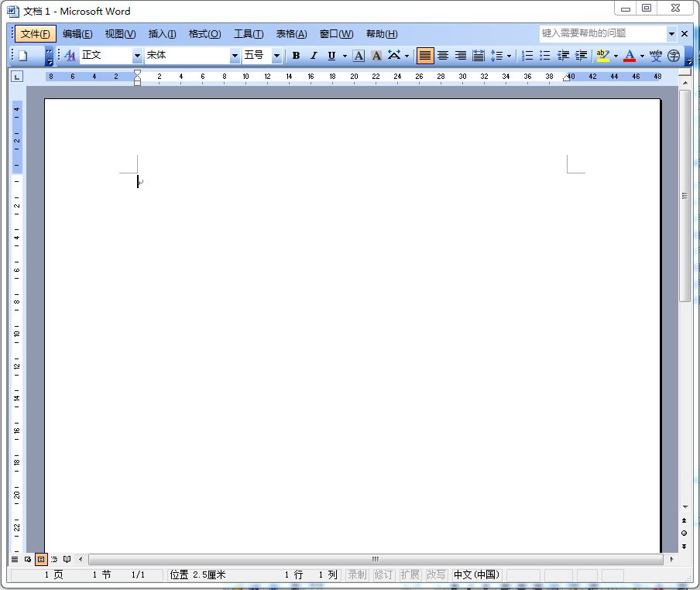The height and width of the screenshot is (590, 700).
Task: Click horizontal scrollbar left arrow
Action: tap(81, 559)
